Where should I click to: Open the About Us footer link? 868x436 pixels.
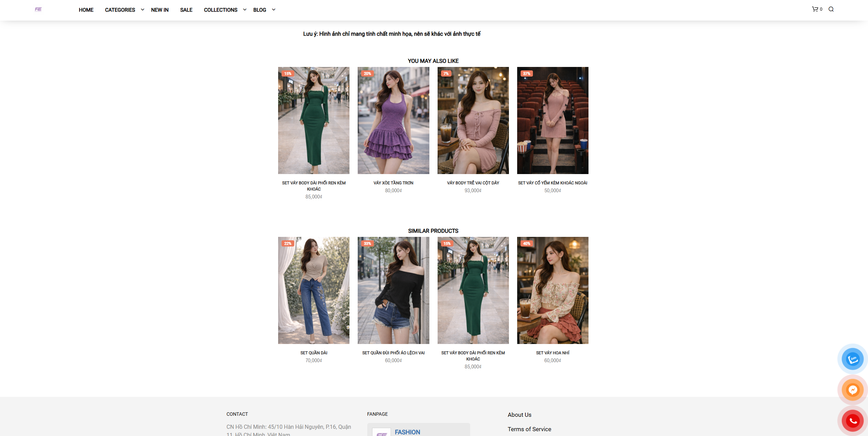pyautogui.click(x=519, y=415)
